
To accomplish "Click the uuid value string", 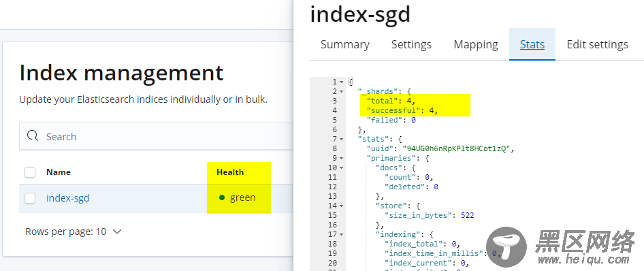I will click(x=457, y=148).
